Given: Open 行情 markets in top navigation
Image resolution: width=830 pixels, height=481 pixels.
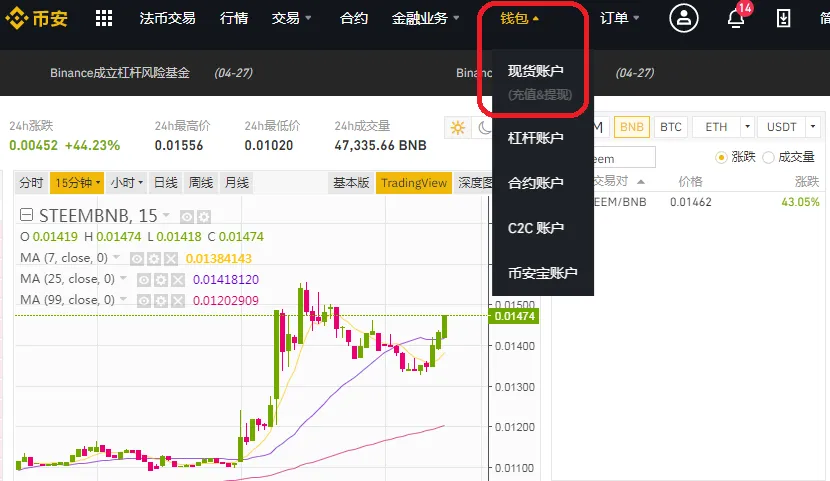Looking at the screenshot, I should 233,18.
